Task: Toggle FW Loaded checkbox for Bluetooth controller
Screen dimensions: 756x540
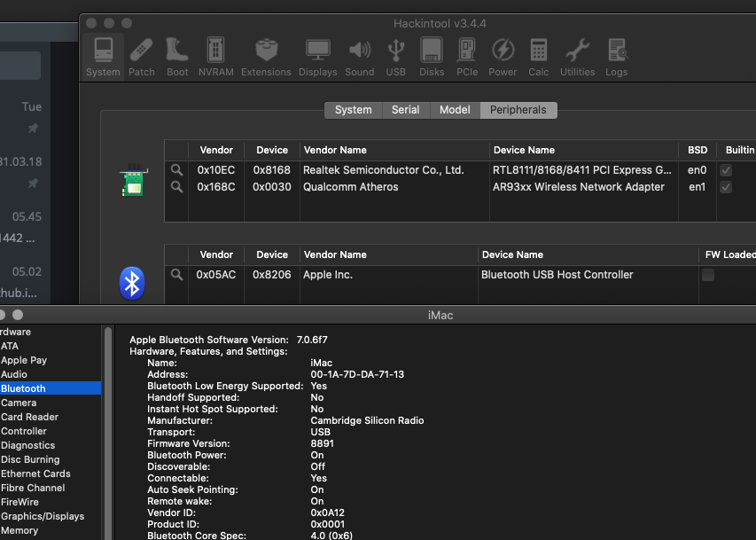Action: [x=708, y=275]
